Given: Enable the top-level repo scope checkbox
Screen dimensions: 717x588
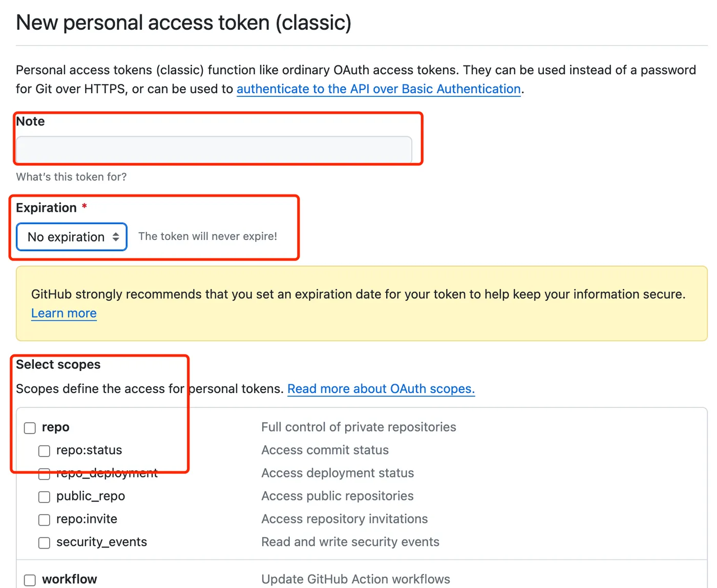Looking at the screenshot, I should pyautogui.click(x=30, y=428).
